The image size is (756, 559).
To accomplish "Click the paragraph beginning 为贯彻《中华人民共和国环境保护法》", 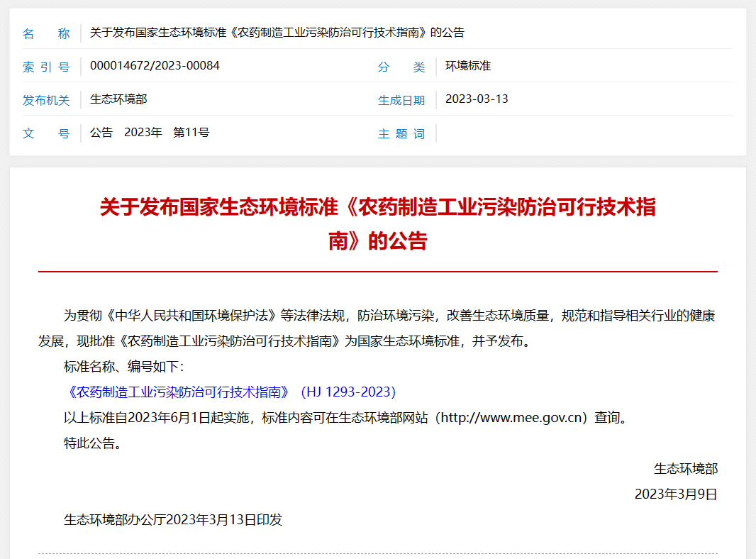I will point(378,328).
